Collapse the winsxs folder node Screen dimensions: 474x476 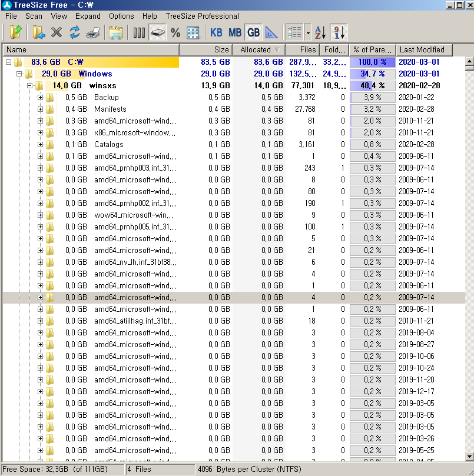click(29, 85)
